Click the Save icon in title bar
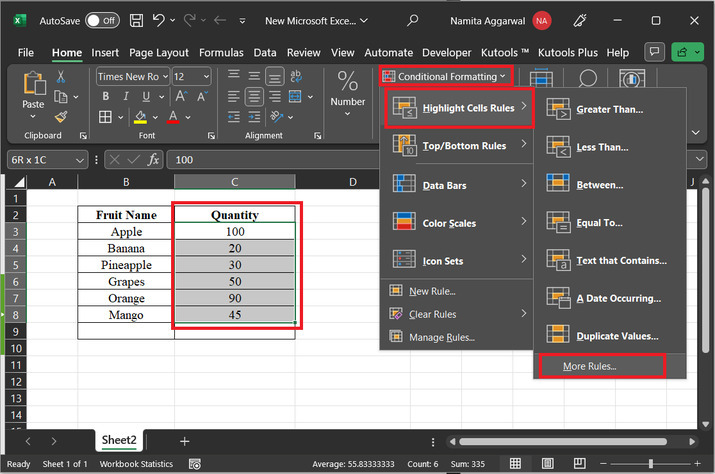 coord(138,20)
